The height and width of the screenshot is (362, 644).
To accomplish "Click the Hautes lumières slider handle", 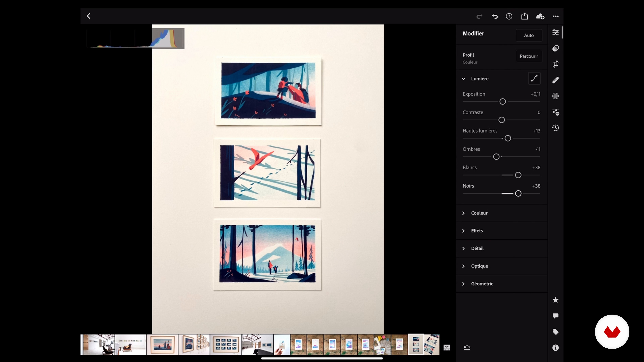I will pos(508,138).
